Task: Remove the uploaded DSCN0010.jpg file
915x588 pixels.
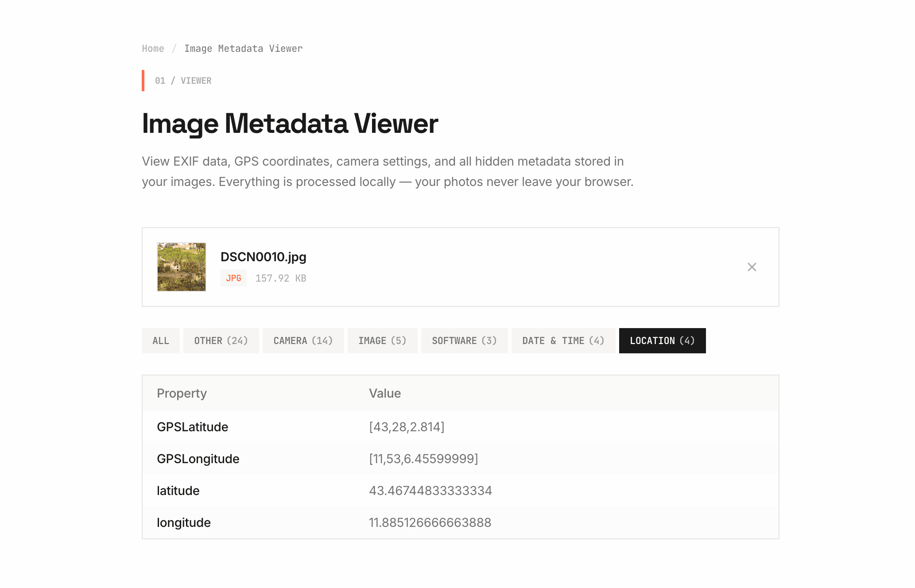Action: pos(752,267)
